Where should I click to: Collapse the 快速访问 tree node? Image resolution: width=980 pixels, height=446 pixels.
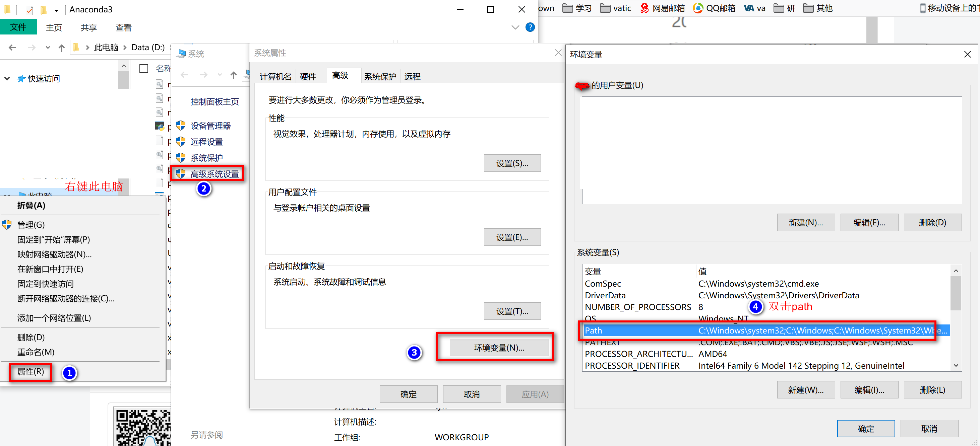click(x=7, y=79)
